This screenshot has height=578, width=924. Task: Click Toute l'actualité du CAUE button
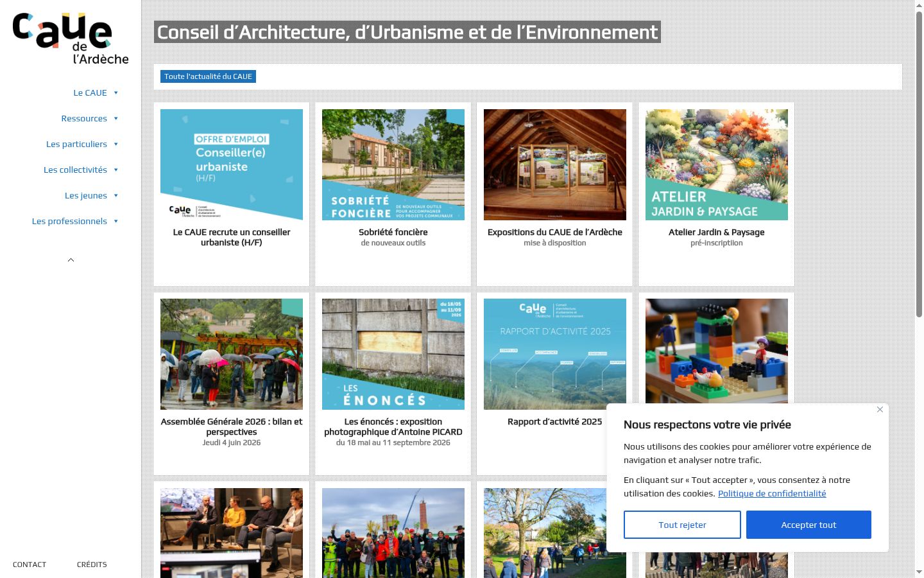[x=208, y=76]
